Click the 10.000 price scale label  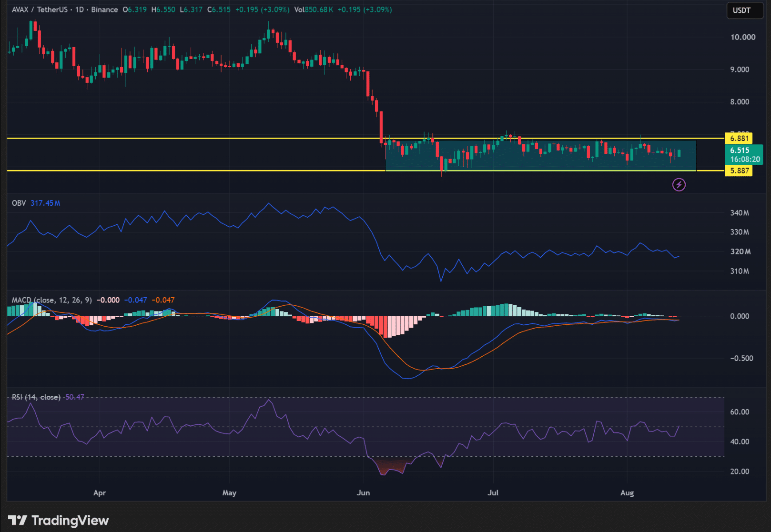coord(742,37)
